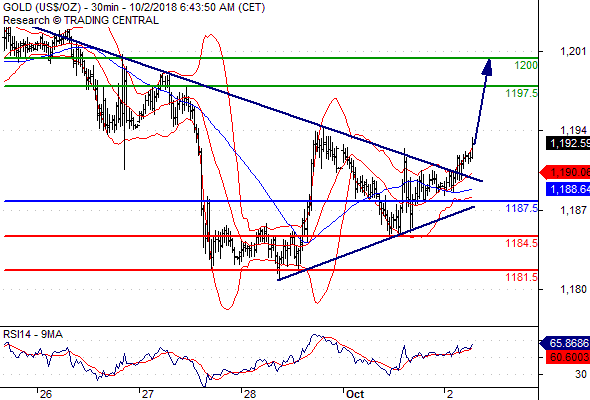Click the blue forecast arrowhead near 1200
The image size is (590, 400).
488,67
